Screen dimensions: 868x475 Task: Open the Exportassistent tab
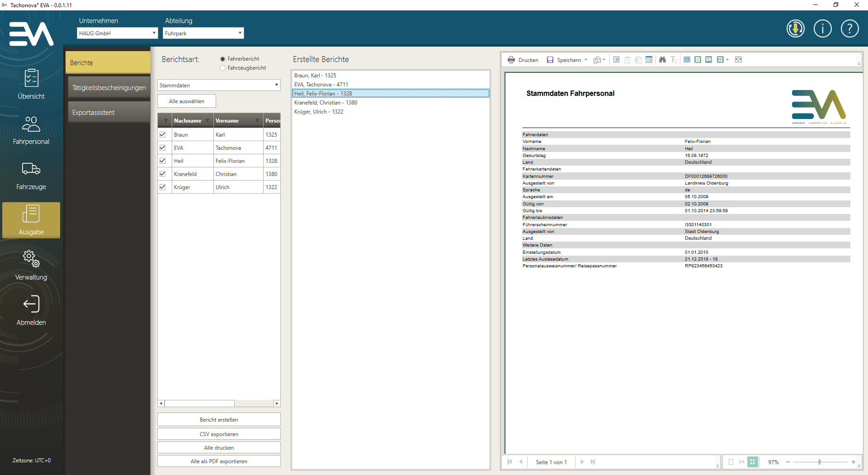108,113
